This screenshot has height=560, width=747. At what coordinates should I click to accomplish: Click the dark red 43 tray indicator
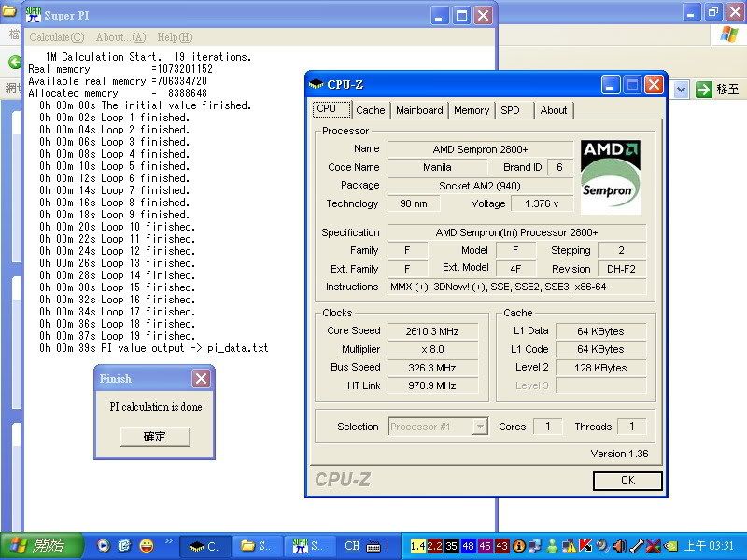[501, 546]
